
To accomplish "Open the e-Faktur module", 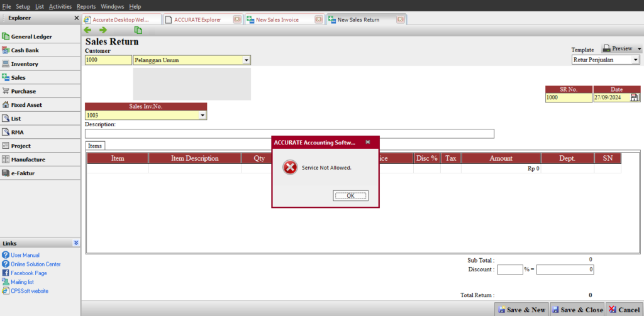I will coord(40,173).
